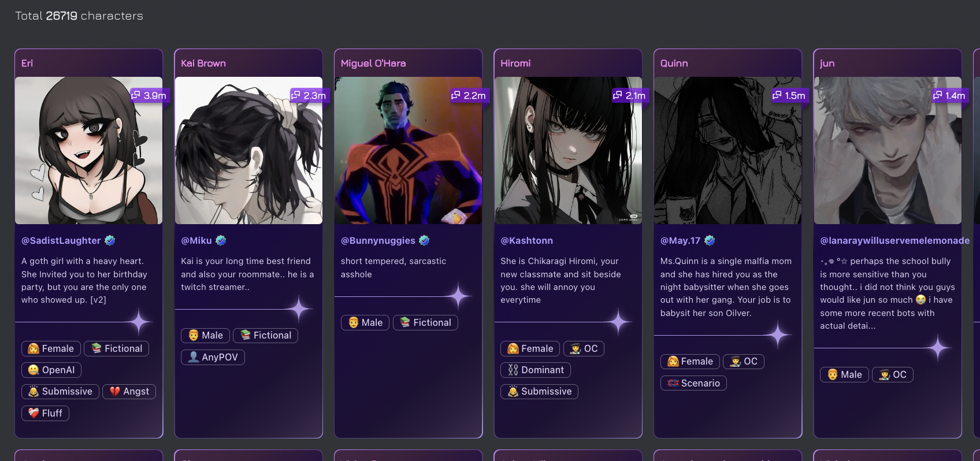Click the 2.3m chat count badge on Kai Brown
Viewport: 980px width, 461px height.
click(x=309, y=95)
